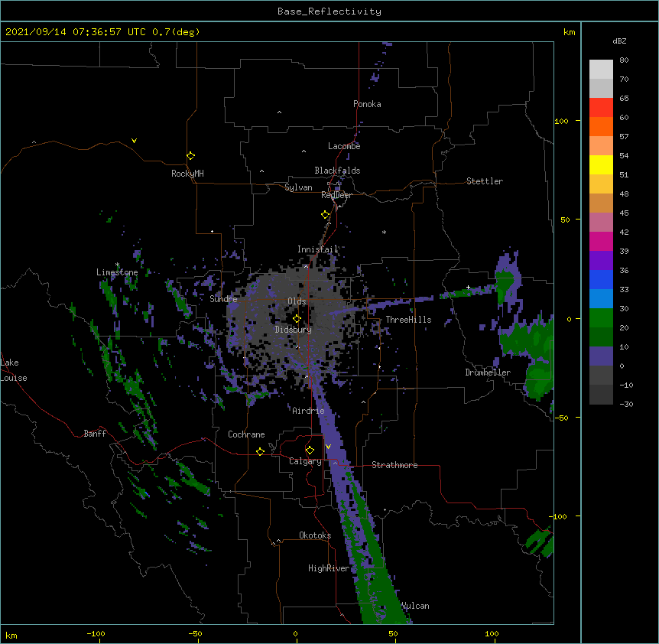659x644 pixels.
Task: Click the dBZ legend heading
Action: (x=619, y=41)
